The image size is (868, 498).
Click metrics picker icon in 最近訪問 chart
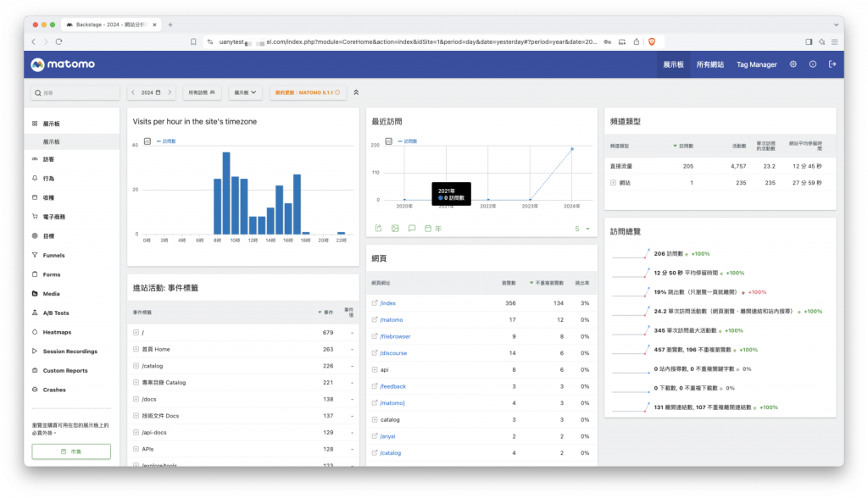tap(388, 141)
